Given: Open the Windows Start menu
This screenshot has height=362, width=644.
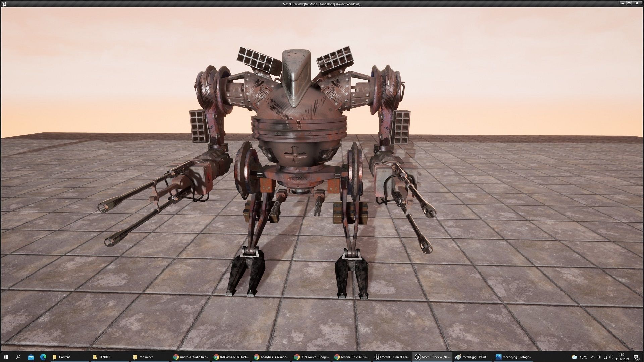Looking at the screenshot, I should click(x=6, y=357).
